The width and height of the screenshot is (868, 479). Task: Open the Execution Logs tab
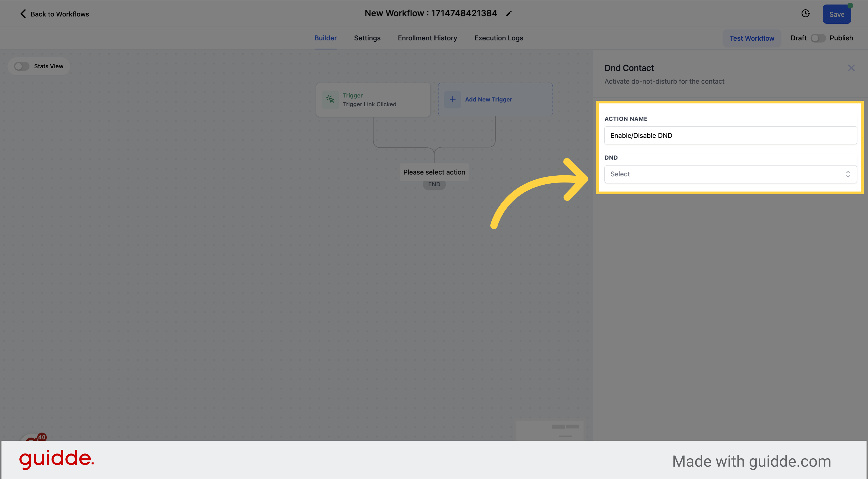coord(498,38)
